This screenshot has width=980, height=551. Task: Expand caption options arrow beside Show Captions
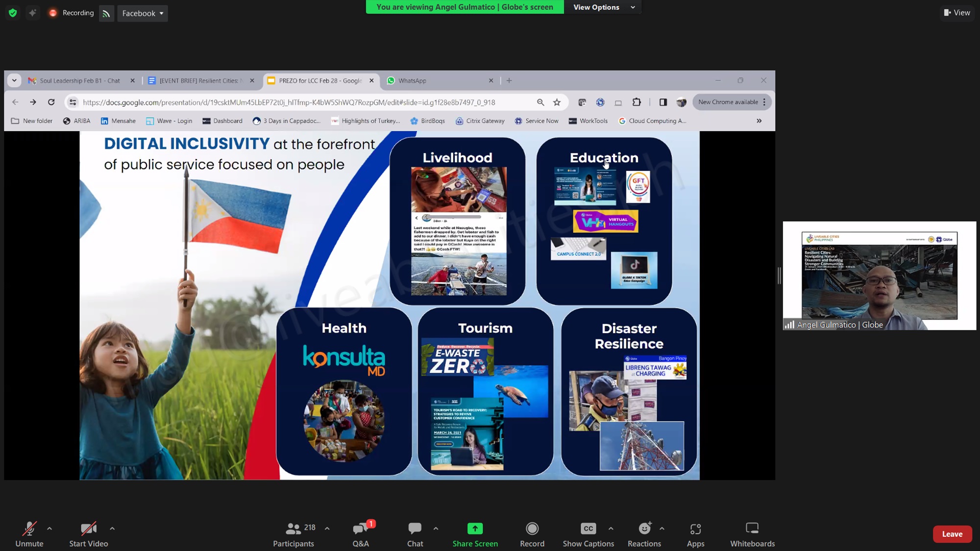tap(611, 528)
